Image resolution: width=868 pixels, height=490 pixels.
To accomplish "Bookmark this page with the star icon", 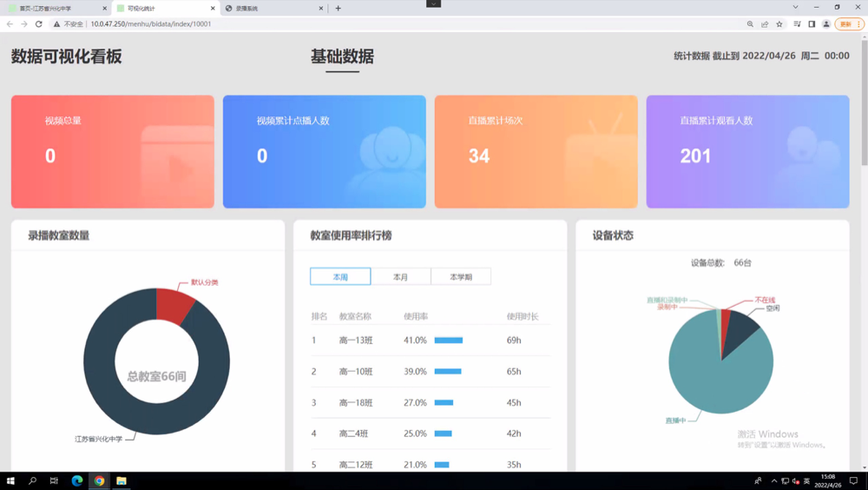I will tap(779, 24).
